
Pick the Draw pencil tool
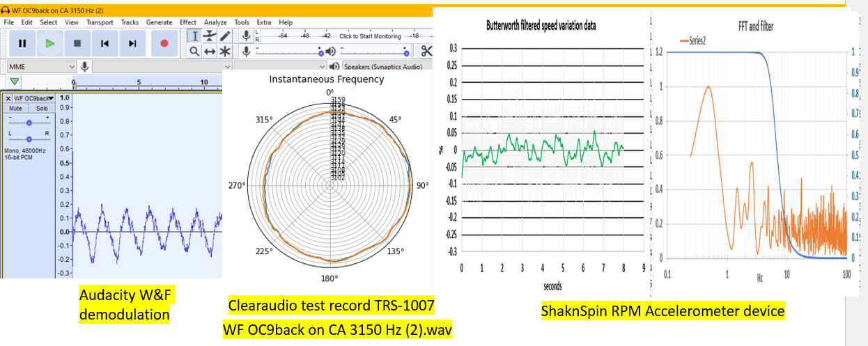225,36
